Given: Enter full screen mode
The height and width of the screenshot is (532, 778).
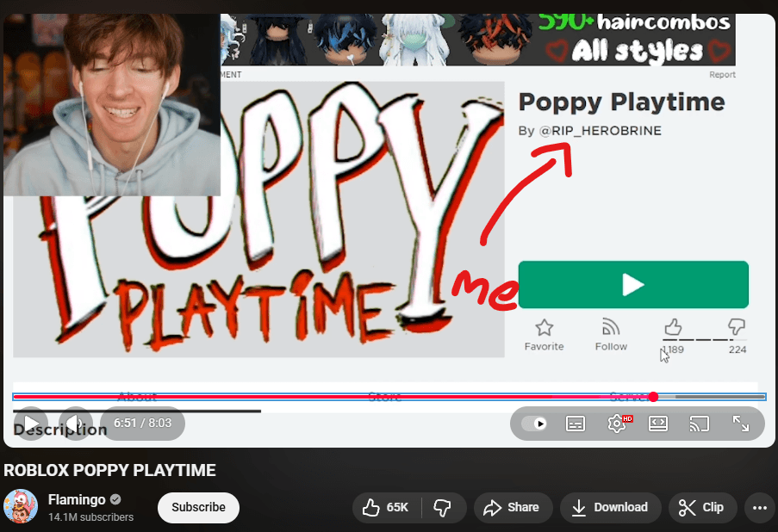Looking at the screenshot, I should (741, 424).
